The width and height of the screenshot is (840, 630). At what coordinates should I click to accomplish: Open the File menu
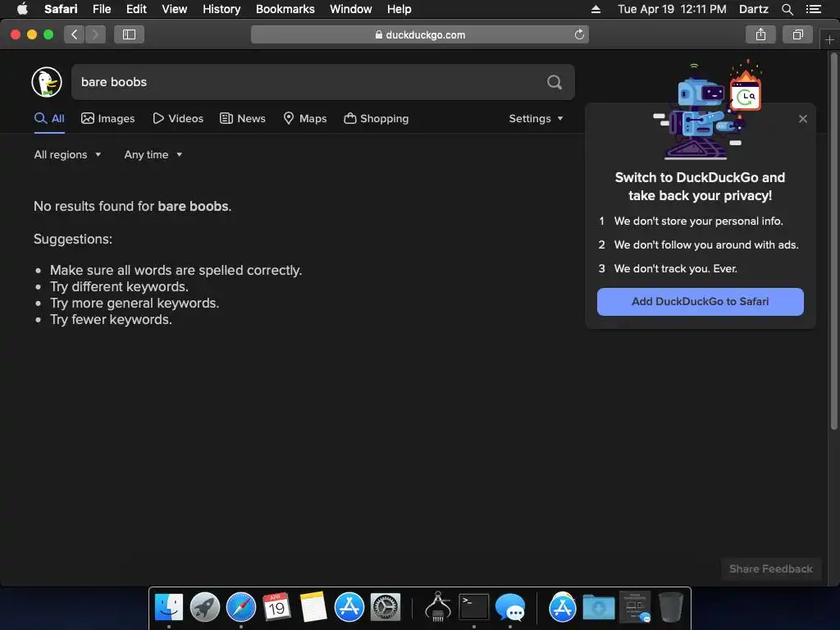coord(102,9)
